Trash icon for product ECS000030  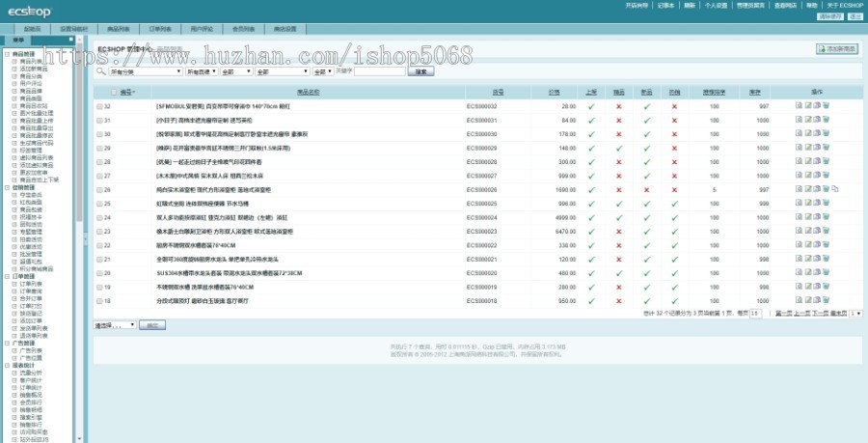(x=826, y=133)
